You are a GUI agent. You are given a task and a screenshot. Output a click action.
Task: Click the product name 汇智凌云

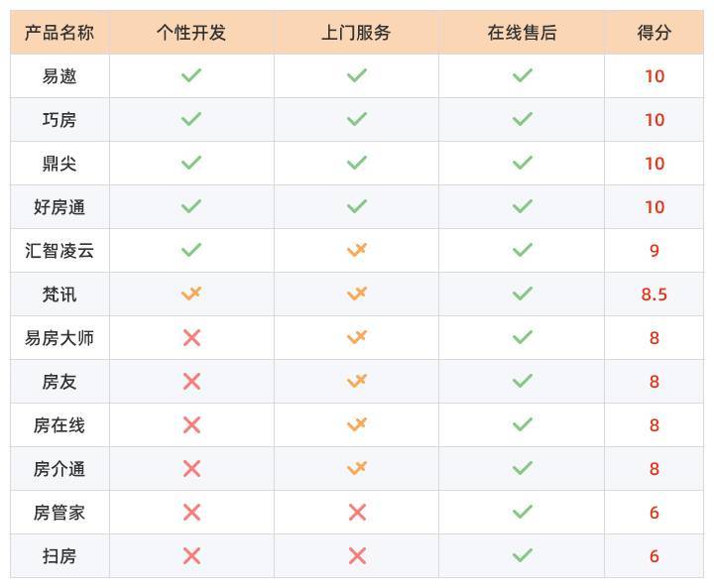point(59,250)
